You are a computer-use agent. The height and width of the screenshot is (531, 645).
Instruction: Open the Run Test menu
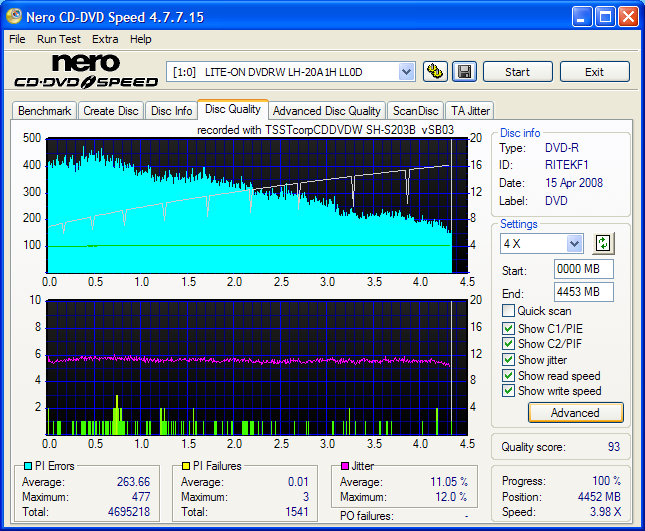coord(59,39)
